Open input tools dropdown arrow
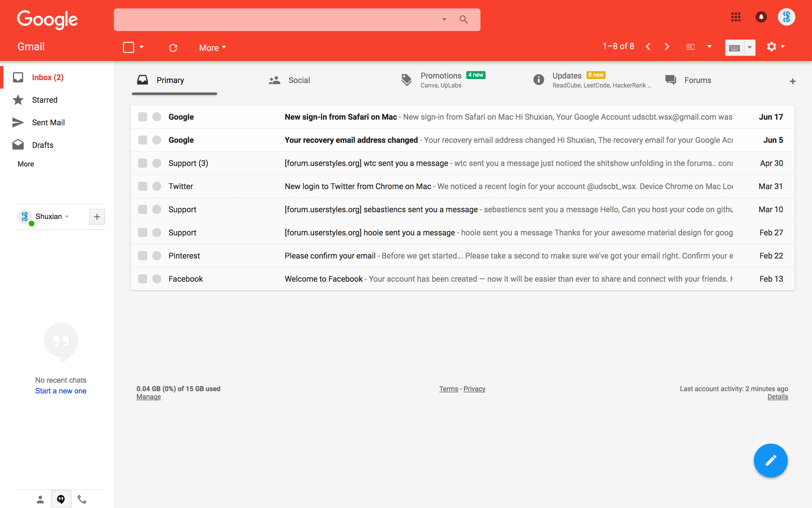The height and width of the screenshot is (508, 812). tap(750, 48)
